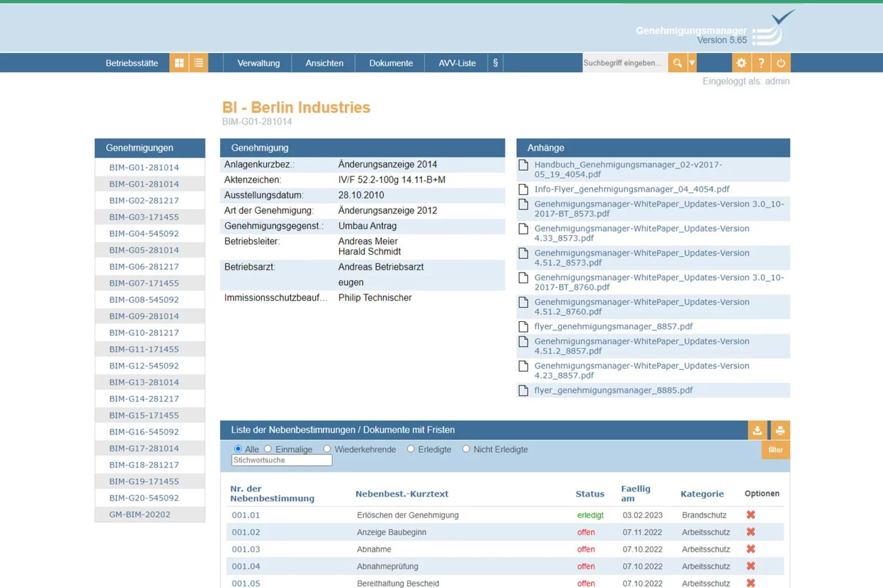
Task: Select BIM-G05-281014 in Genehmigungen list
Action: click(x=144, y=250)
